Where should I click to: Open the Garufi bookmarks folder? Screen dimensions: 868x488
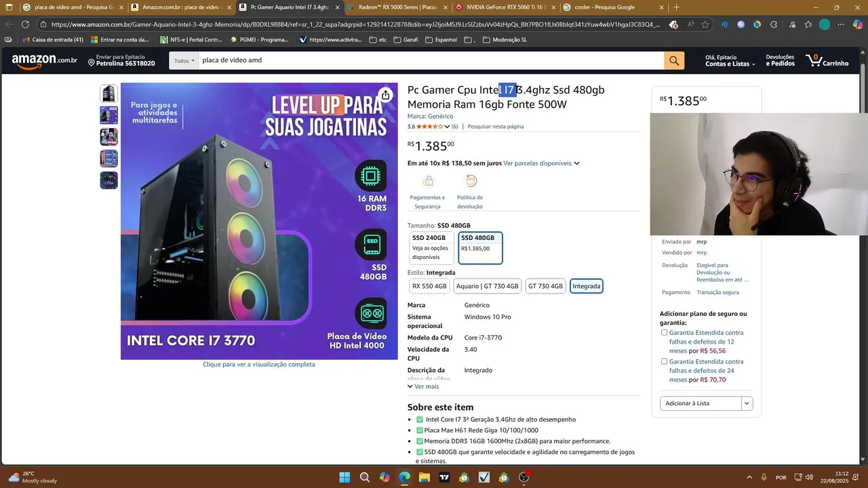tap(406, 39)
